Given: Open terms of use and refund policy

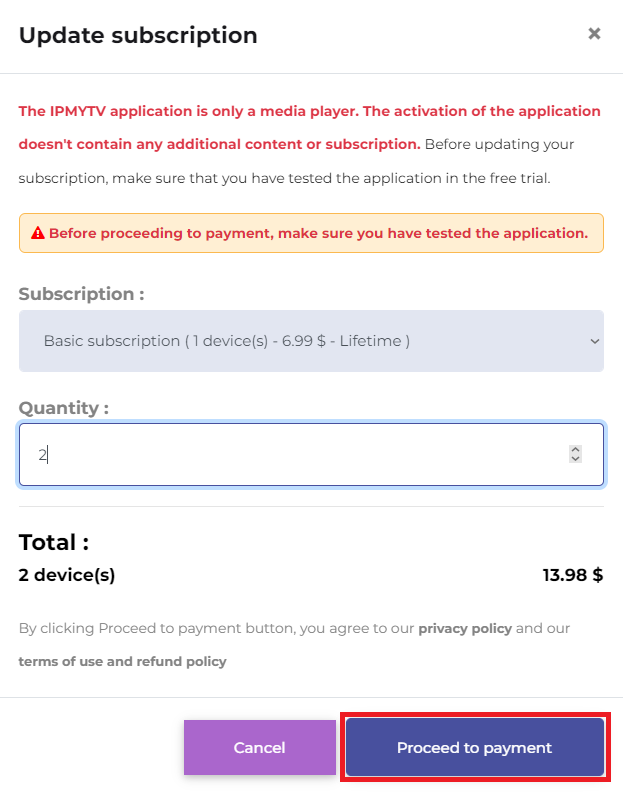Looking at the screenshot, I should [x=122, y=662].
